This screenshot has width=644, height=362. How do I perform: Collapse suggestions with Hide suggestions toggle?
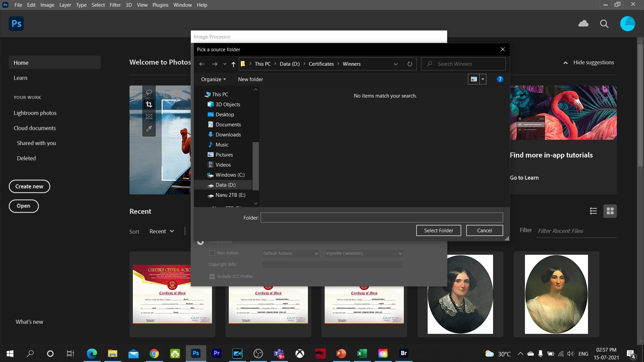click(589, 63)
